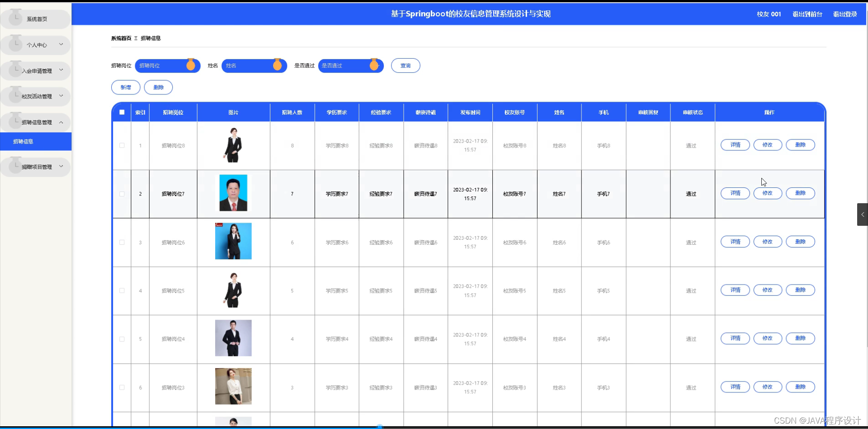868x429 pixels.
Task: Expand the 入会申请管理 sidebar menu
Action: [x=36, y=70]
